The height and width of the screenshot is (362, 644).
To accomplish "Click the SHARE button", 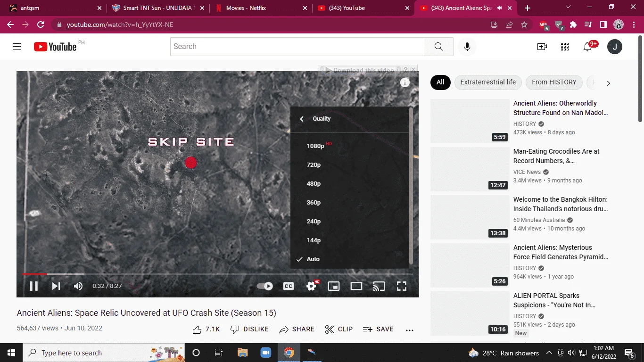I will tap(297, 329).
